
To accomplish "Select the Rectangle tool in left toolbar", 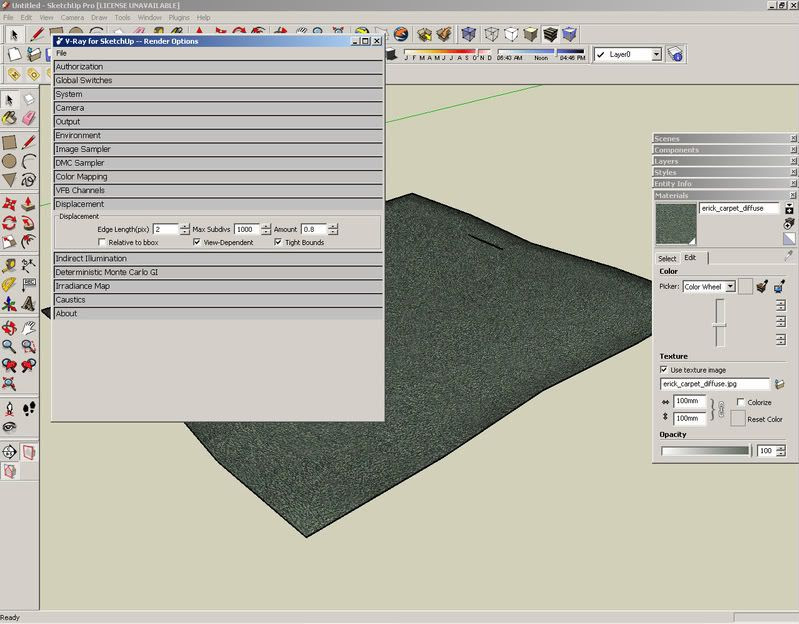I will (9, 142).
